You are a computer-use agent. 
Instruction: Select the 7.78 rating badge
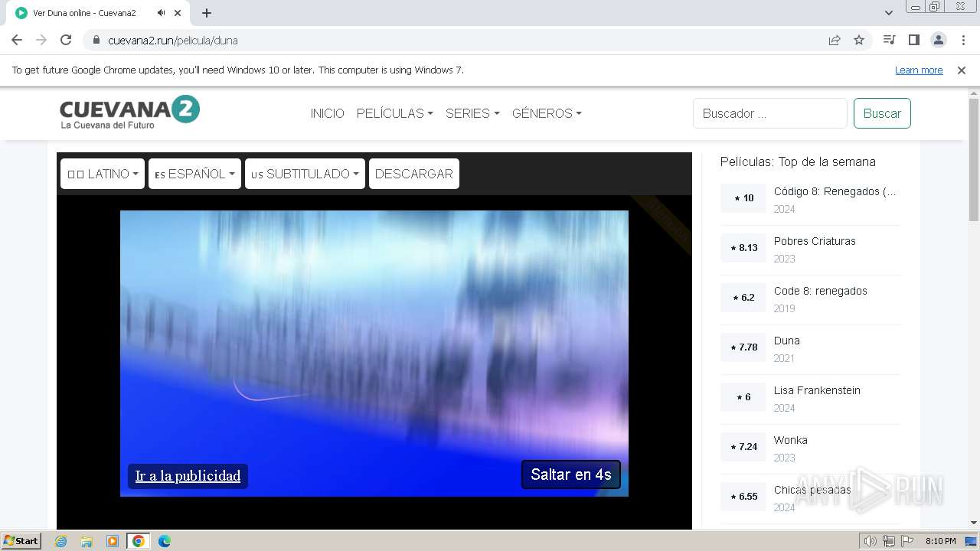pyautogui.click(x=743, y=347)
